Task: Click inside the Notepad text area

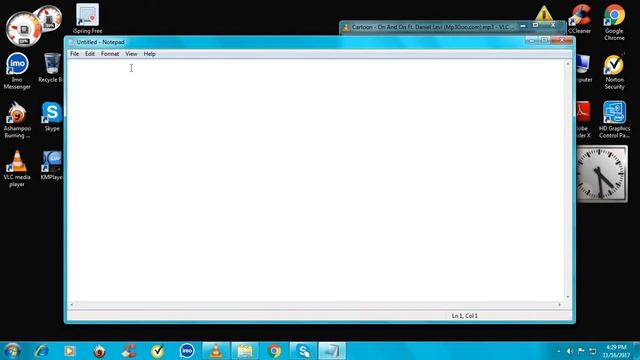Action: pos(316,180)
